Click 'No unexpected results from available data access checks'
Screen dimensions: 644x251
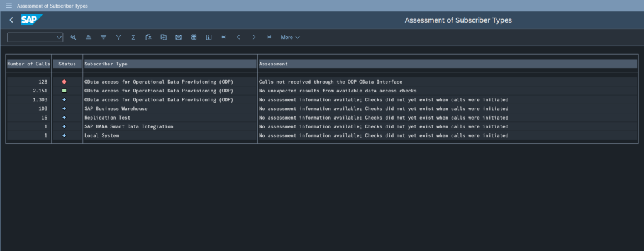pyautogui.click(x=338, y=91)
